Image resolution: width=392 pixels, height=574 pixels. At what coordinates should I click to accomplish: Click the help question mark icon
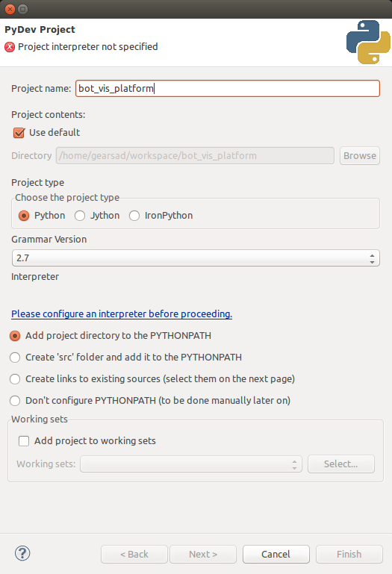pos(22,553)
